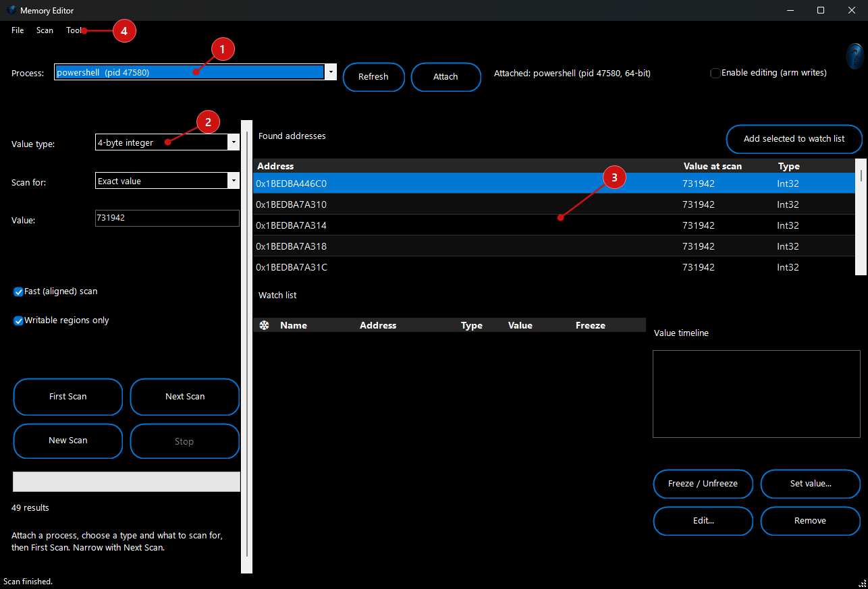Click the Attach button
The height and width of the screenshot is (589, 868).
pyautogui.click(x=445, y=77)
